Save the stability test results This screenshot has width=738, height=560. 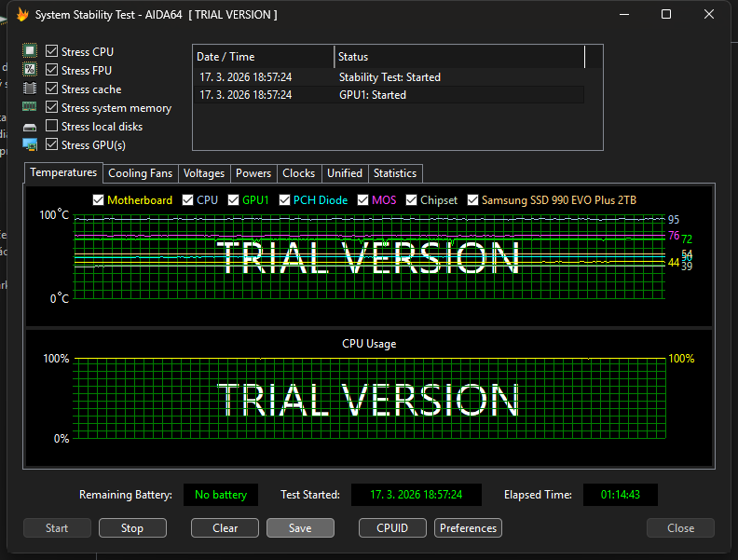coord(300,528)
